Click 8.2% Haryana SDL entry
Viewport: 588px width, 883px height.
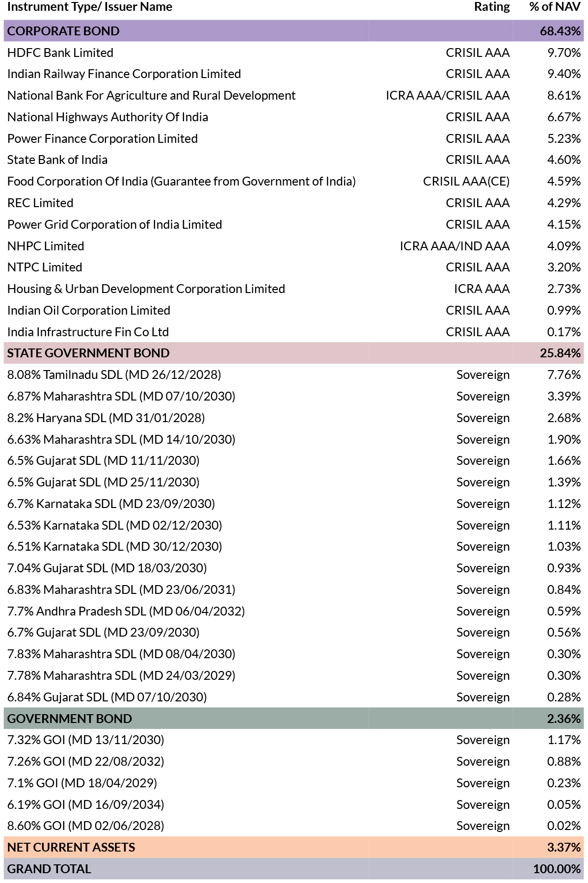coord(106,418)
